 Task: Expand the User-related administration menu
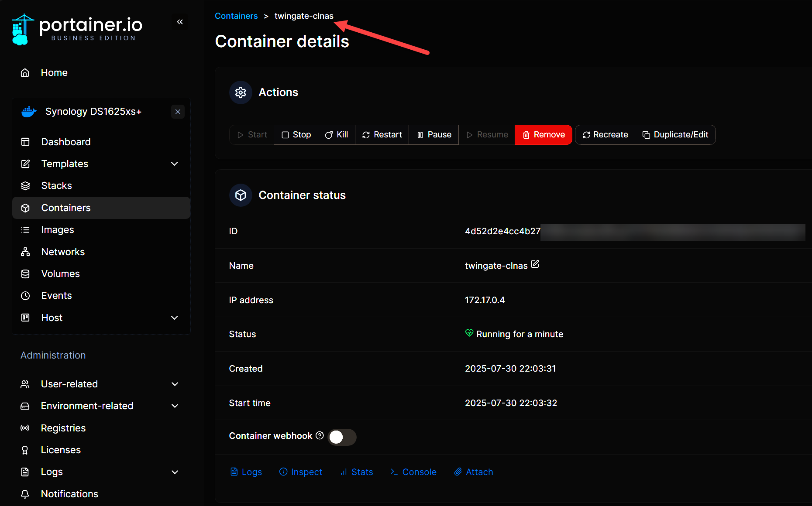175,384
